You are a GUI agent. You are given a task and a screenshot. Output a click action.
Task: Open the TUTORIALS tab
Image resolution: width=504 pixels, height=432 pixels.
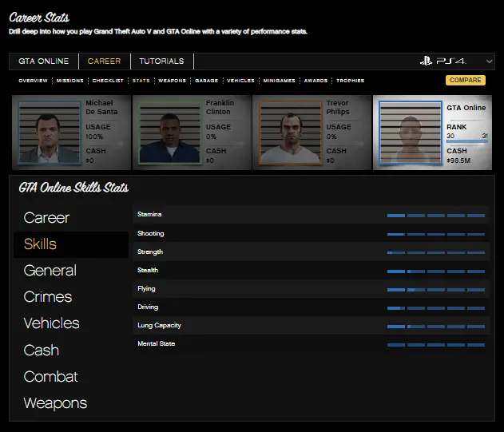(161, 61)
